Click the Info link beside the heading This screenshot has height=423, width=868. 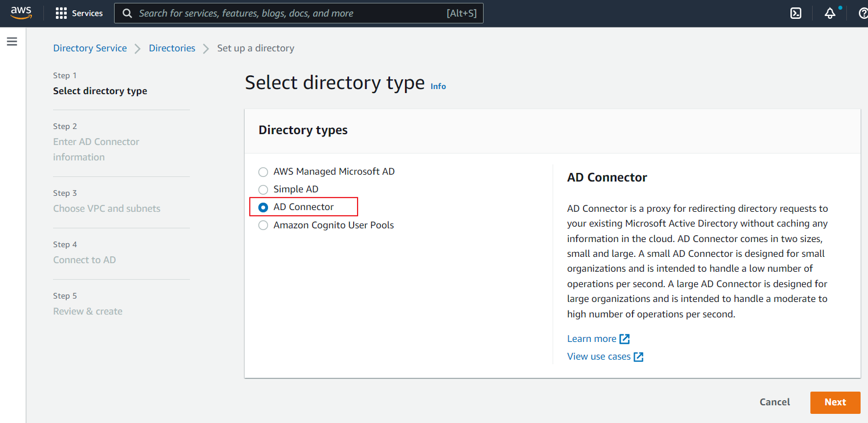pyautogui.click(x=438, y=86)
